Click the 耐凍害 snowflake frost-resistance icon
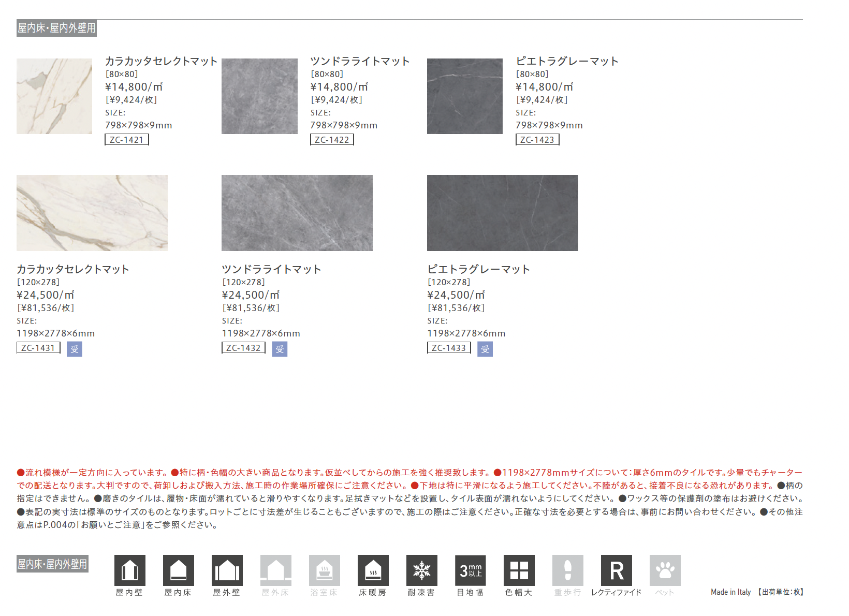Viewport: 849px width, 616px height. point(421,570)
